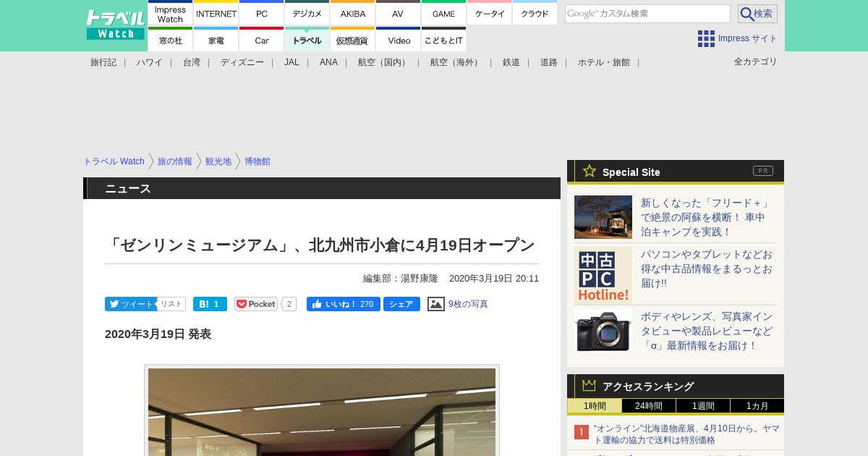
Task: Click the Hatena B! bookmark button
Action: point(210,304)
